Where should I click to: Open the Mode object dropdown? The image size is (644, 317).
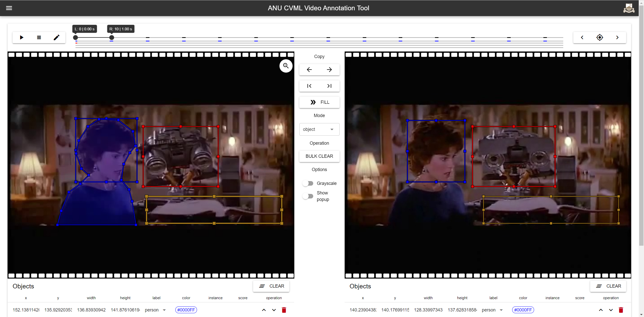[x=319, y=129]
